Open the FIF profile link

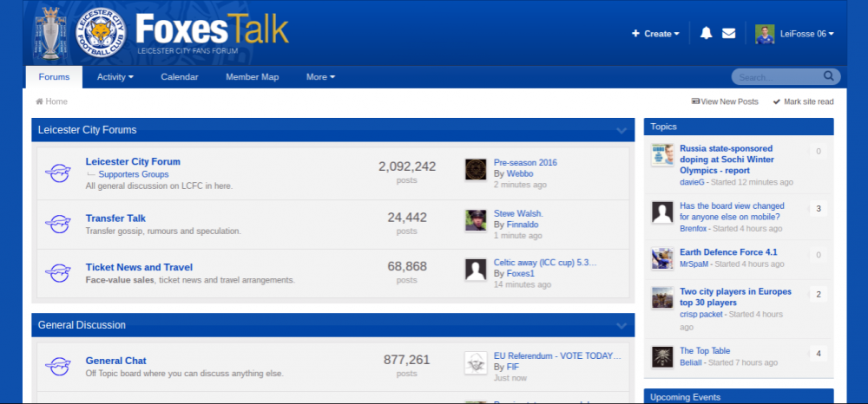(513, 367)
